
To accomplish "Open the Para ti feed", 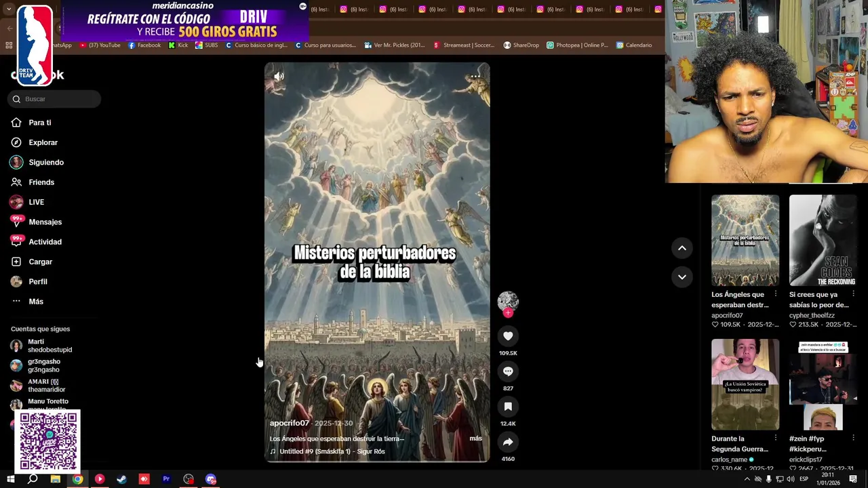I will coord(39,123).
